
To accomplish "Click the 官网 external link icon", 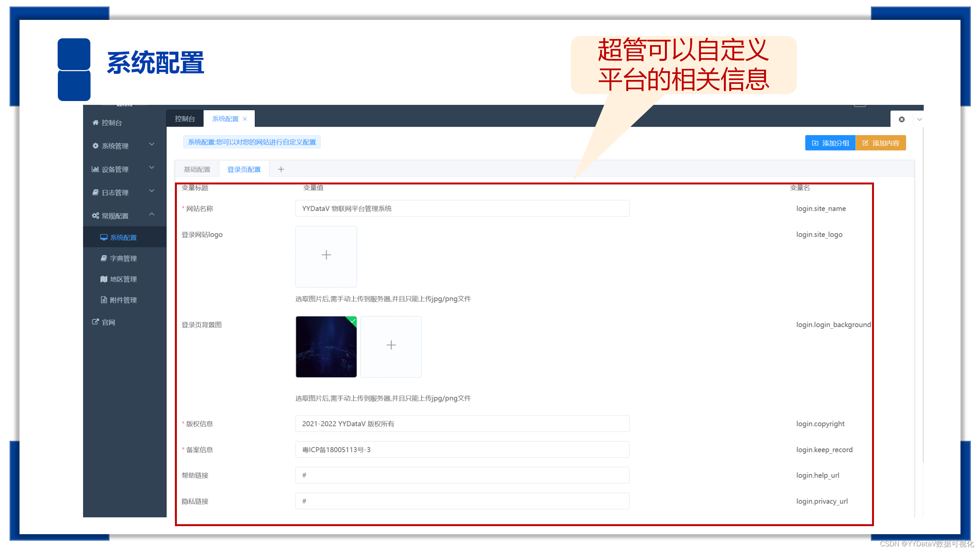I will coord(95,322).
